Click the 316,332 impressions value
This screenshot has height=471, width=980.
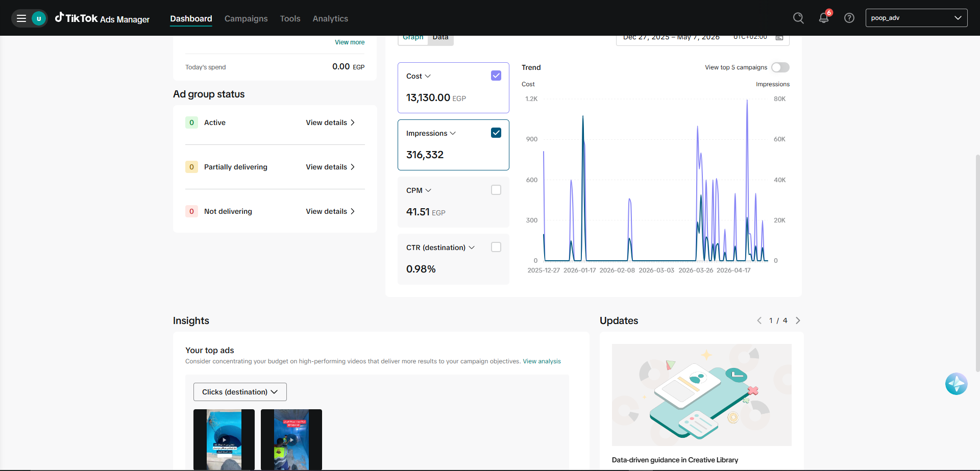pos(425,155)
